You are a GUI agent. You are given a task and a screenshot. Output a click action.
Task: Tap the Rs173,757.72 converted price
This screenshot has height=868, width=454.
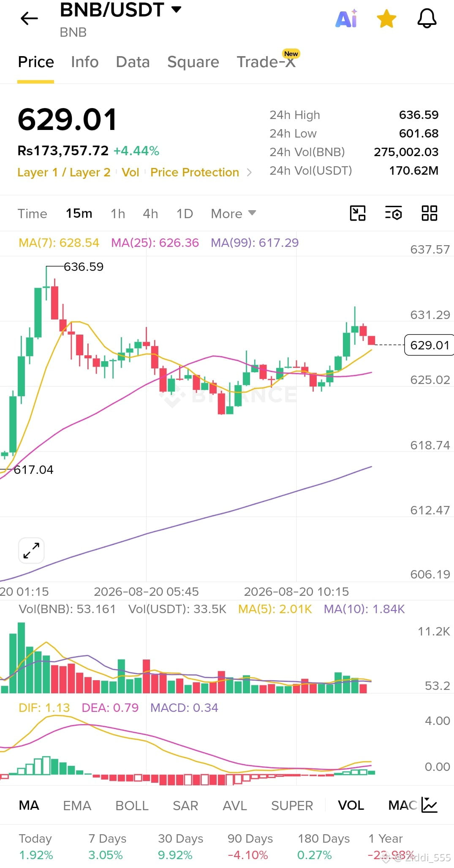63,151
